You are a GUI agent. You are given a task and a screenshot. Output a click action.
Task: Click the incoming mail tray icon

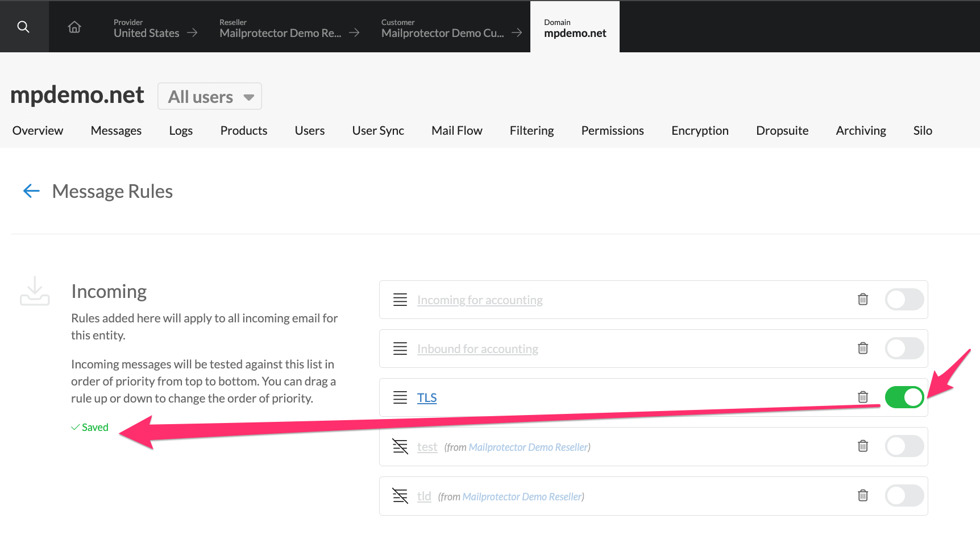[34, 291]
